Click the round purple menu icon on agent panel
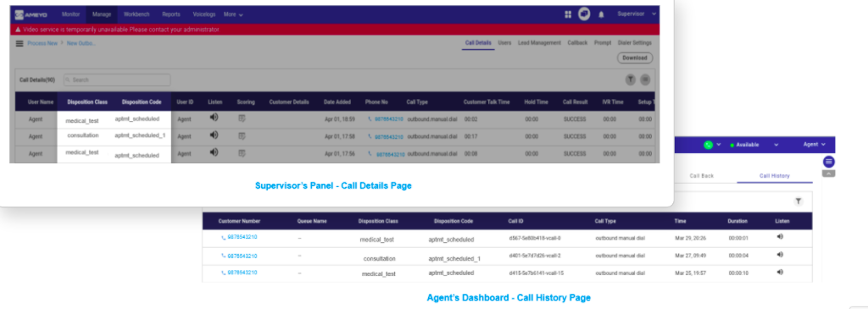 (829, 162)
